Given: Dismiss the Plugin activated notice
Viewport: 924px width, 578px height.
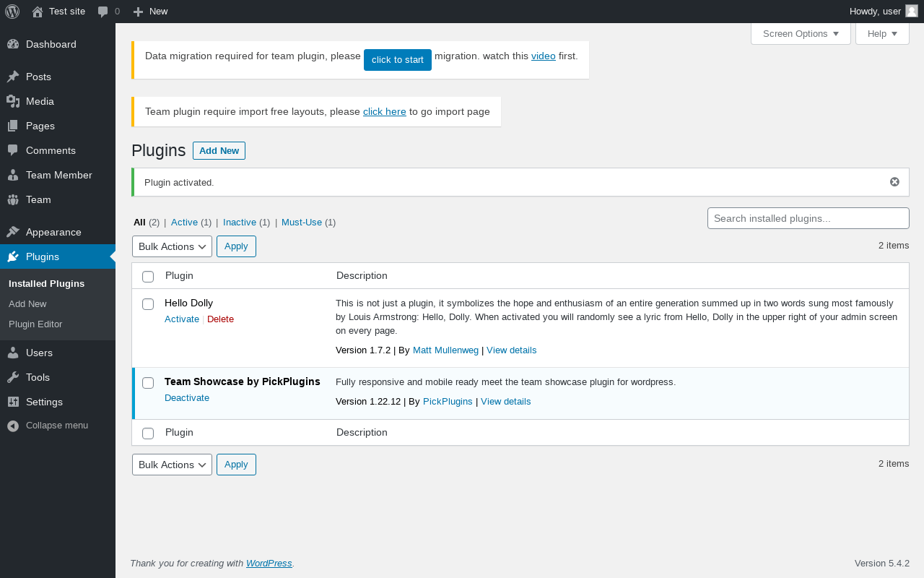Looking at the screenshot, I should point(894,182).
